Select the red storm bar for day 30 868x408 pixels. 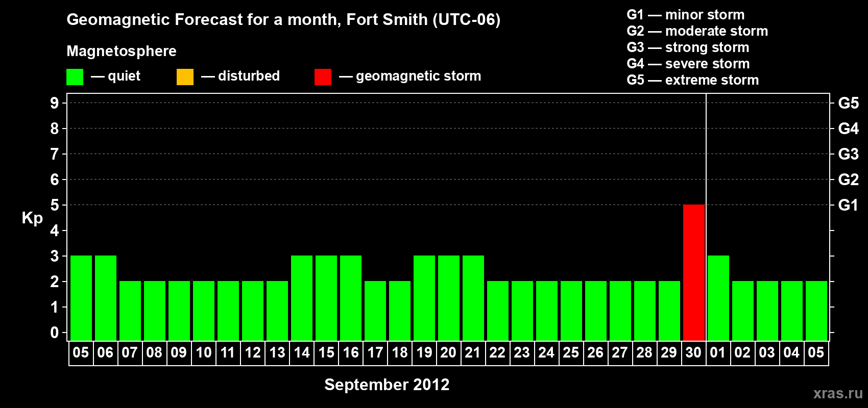point(694,272)
